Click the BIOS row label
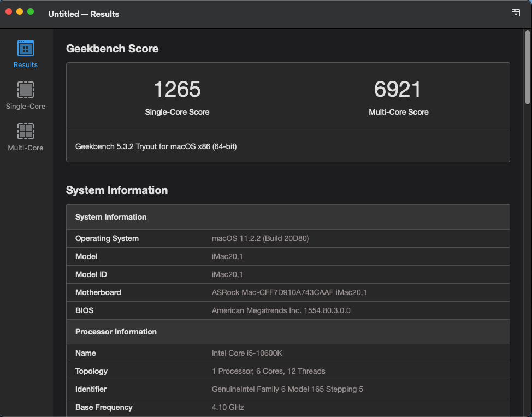The image size is (532, 417). 85,310
